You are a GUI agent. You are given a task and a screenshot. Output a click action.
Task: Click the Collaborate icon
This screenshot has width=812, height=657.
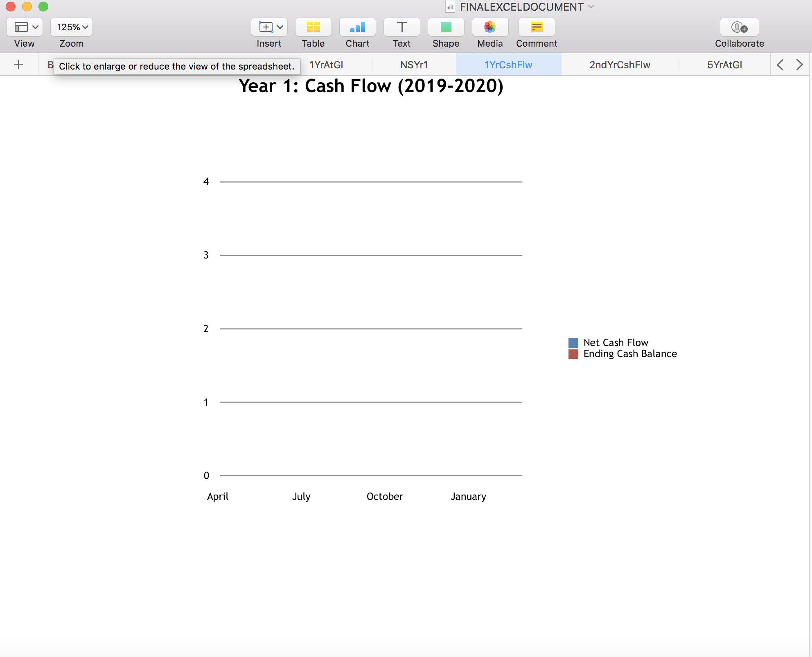click(x=739, y=27)
